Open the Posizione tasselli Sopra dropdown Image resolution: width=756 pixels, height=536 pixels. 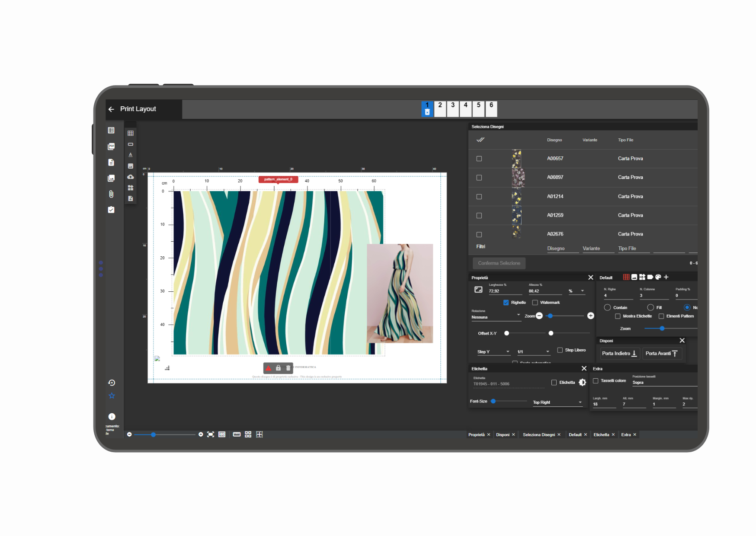[x=665, y=382]
